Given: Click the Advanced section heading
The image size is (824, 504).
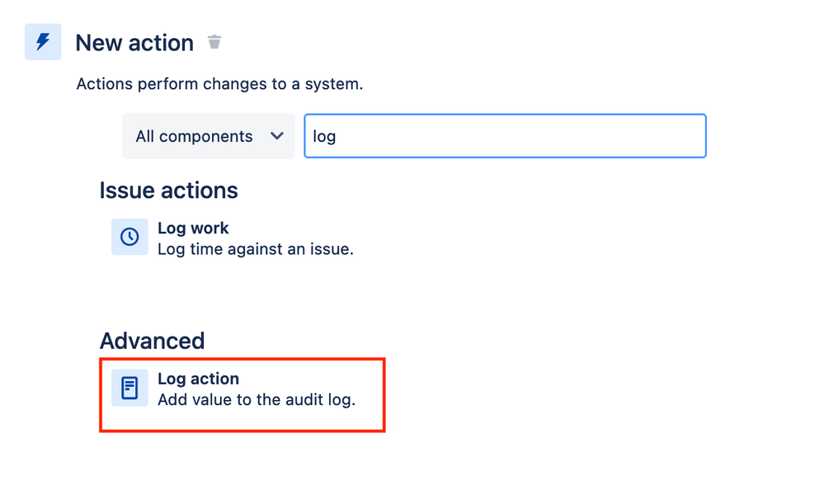Looking at the screenshot, I should pos(152,341).
